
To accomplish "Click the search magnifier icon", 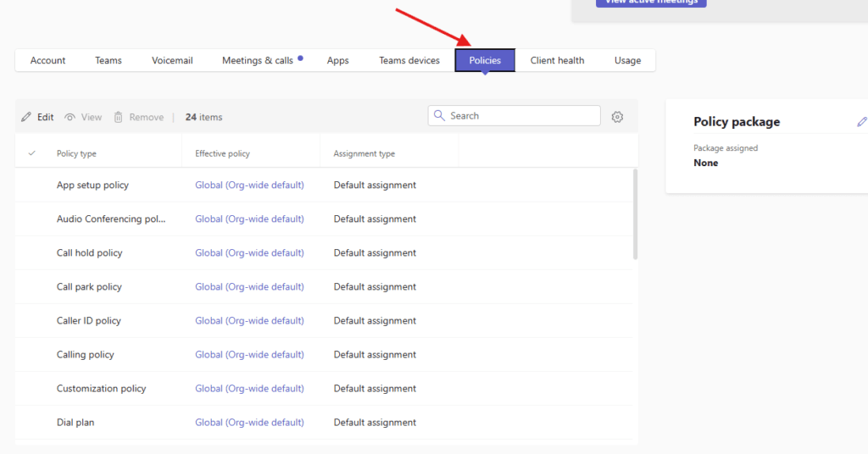I will pyautogui.click(x=440, y=116).
